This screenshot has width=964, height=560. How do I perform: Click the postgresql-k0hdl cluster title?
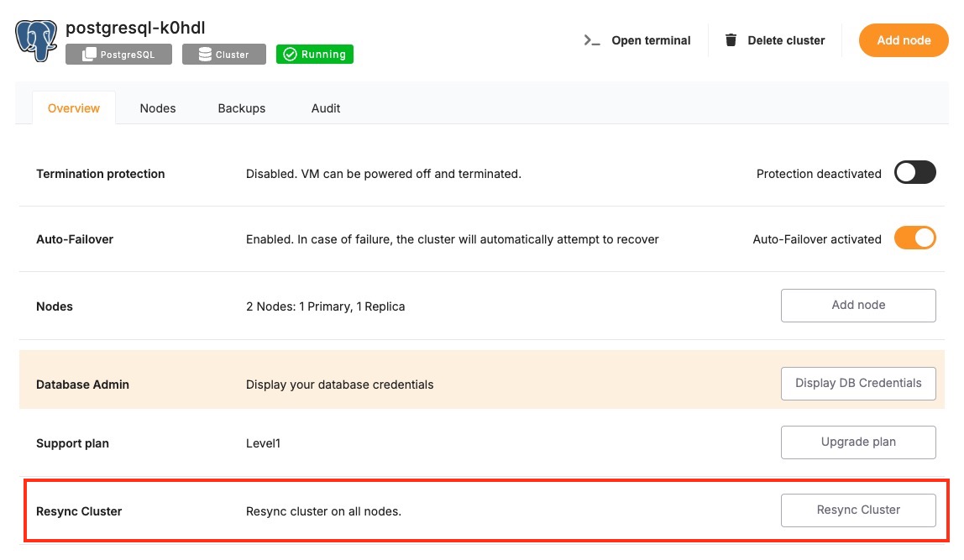click(135, 28)
